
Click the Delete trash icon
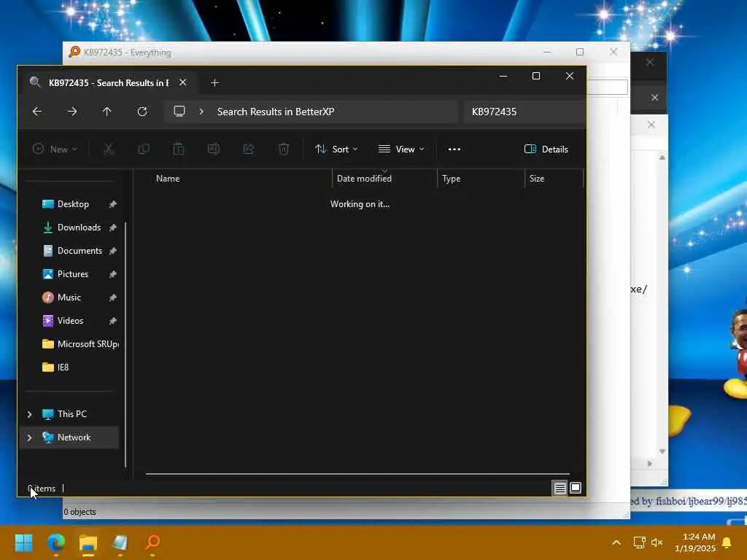click(284, 149)
